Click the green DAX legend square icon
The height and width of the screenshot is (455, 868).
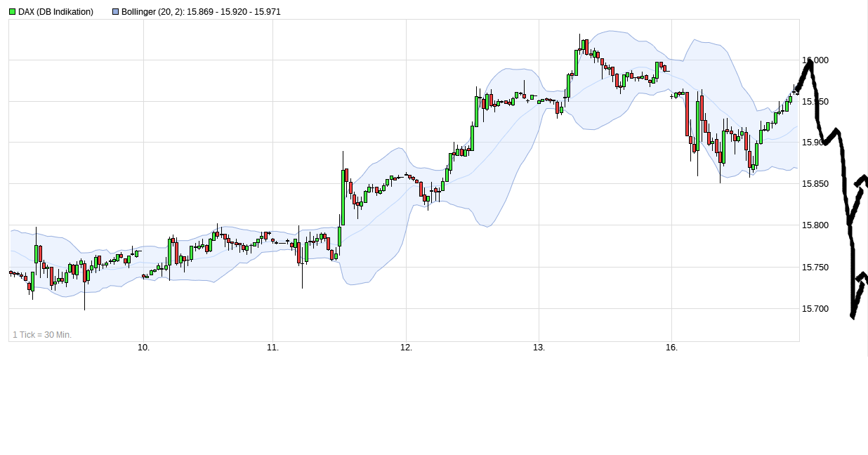pyautogui.click(x=12, y=11)
